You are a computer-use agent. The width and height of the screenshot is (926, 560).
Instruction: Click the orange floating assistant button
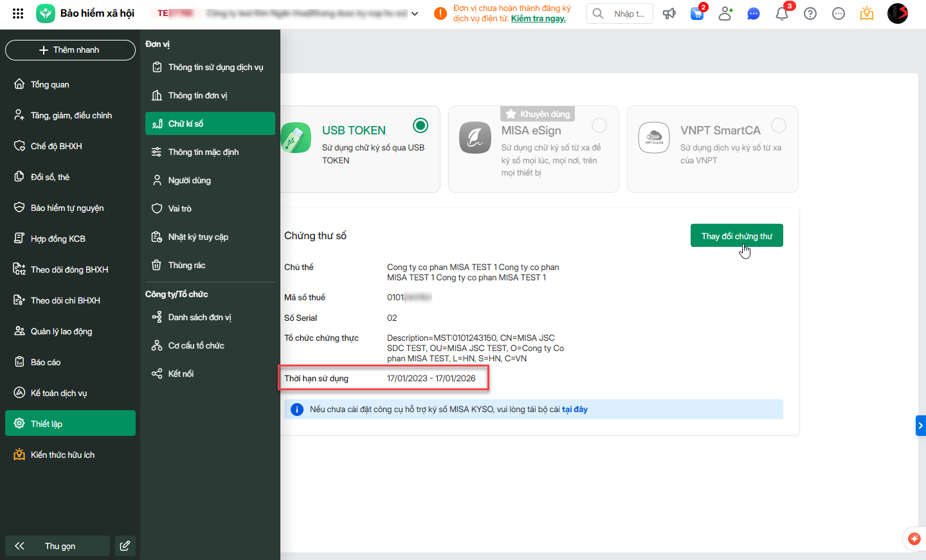914,539
